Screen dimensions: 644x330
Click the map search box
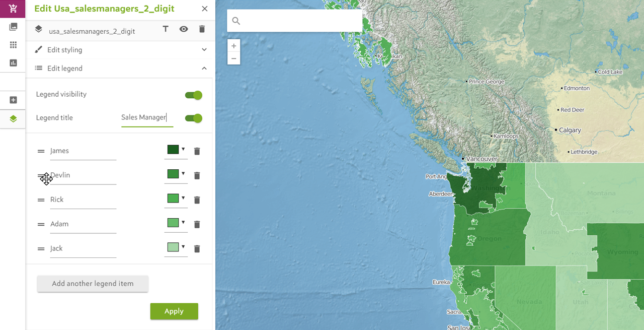tap(295, 21)
